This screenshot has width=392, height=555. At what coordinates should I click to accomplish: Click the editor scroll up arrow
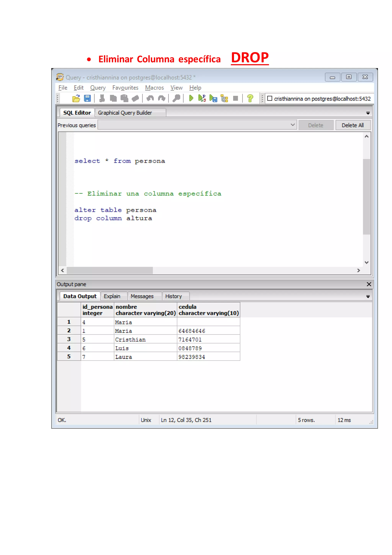pos(366,136)
